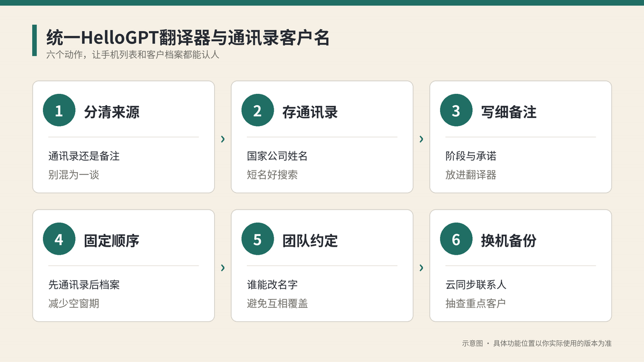The height and width of the screenshot is (362, 644).
Task: Click the text 先通讯录后档案
Action: (x=84, y=285)
